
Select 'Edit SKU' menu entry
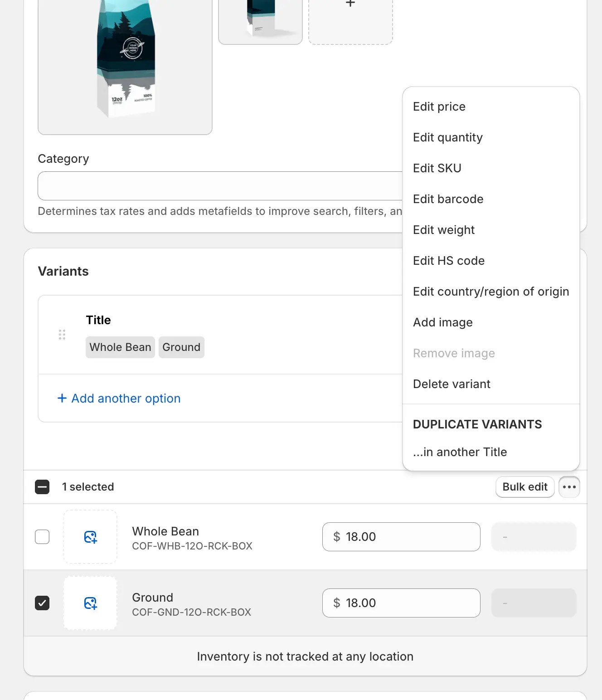point(437,168)
